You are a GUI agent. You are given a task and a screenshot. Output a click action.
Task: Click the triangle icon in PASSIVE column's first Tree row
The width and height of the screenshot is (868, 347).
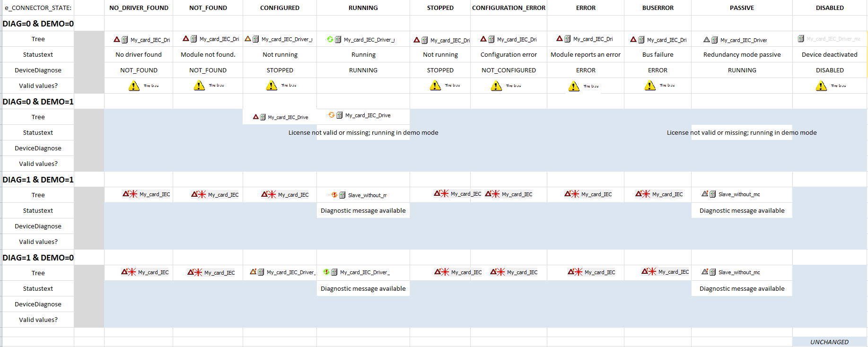[x=707, y=40]
